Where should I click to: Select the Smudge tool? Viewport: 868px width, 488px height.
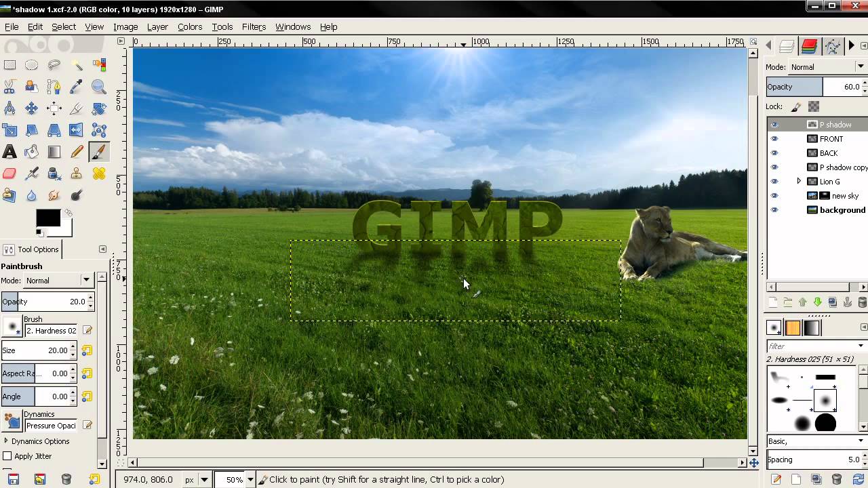pyautogui.click(x=54, y=195)
